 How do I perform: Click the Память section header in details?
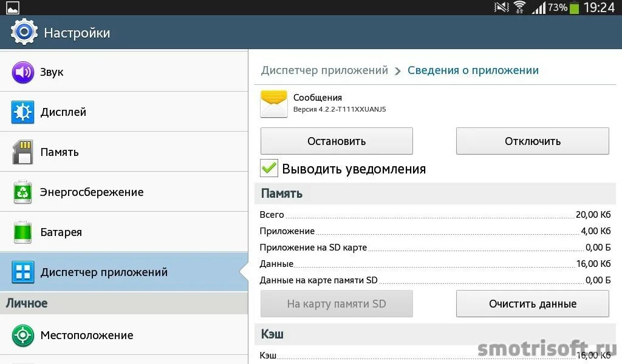(435, 194)
